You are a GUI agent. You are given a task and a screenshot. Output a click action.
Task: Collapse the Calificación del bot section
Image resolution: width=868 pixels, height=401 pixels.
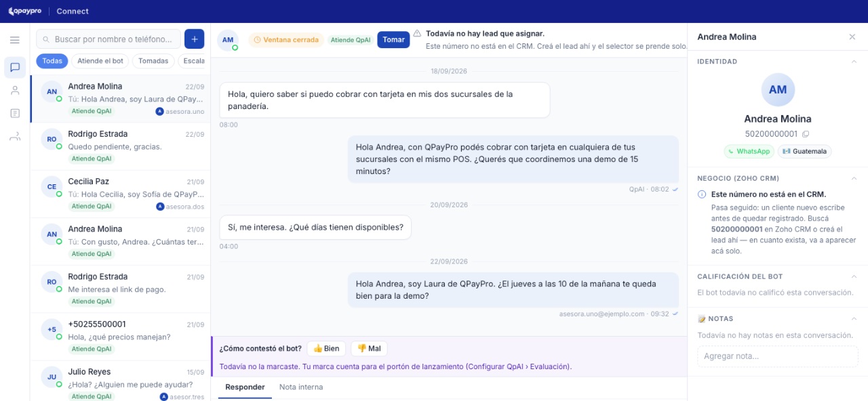click(854, 276)
